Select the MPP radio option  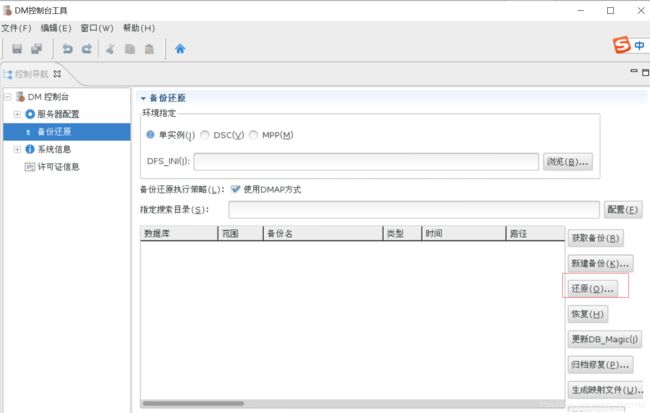point(253,135)
